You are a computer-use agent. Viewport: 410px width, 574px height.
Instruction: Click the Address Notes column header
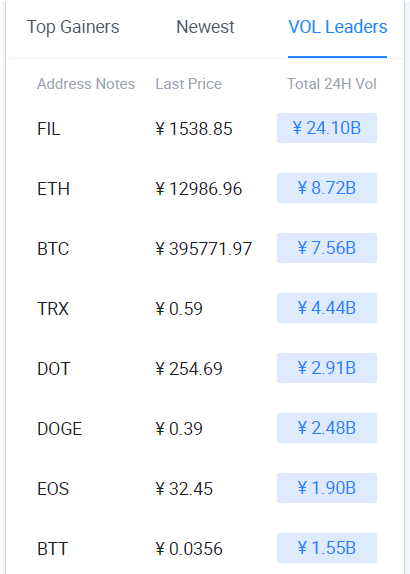[x=86, y=84]
